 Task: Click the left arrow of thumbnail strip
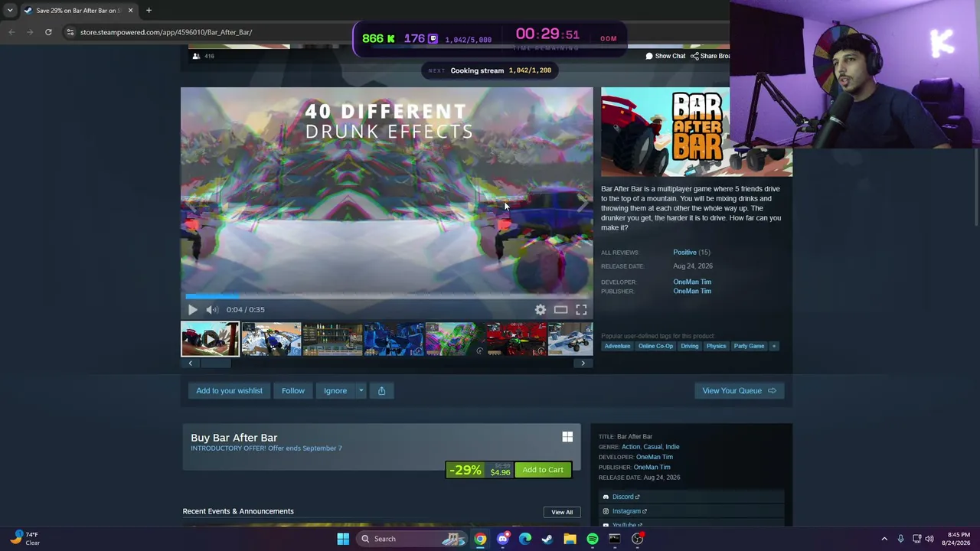coord(191,364)
